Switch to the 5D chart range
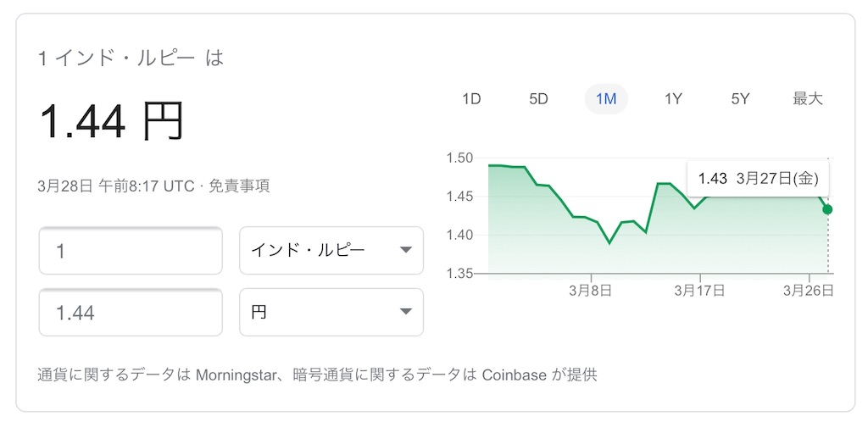Image resolution: width=868 pixels, height=422 pixels. [x=538, y=99]
